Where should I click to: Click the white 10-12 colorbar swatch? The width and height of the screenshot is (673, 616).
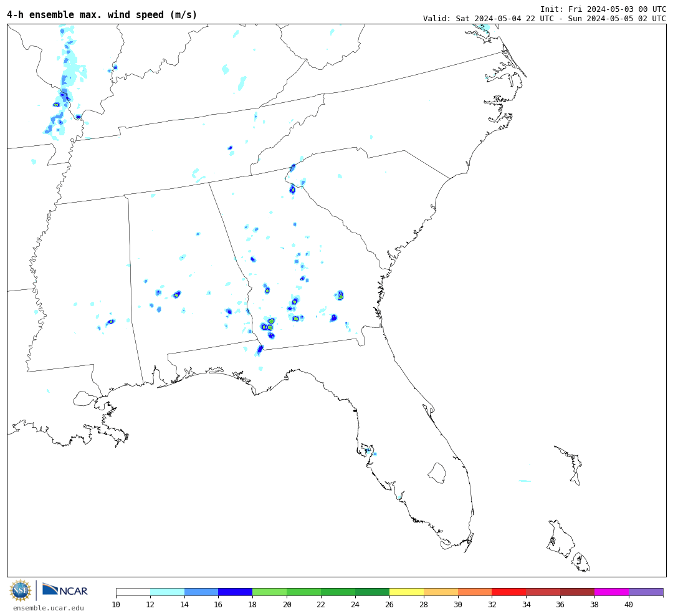click(x=133, y=592)
